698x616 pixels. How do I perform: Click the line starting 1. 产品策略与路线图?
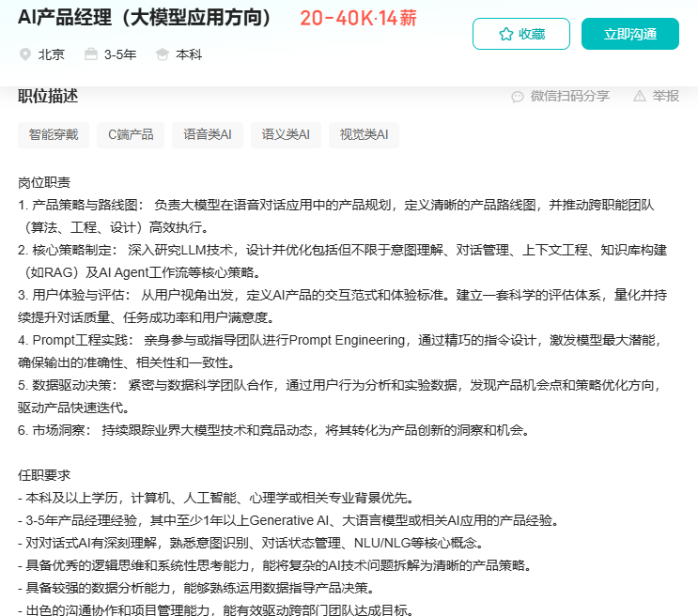point(336,206)
